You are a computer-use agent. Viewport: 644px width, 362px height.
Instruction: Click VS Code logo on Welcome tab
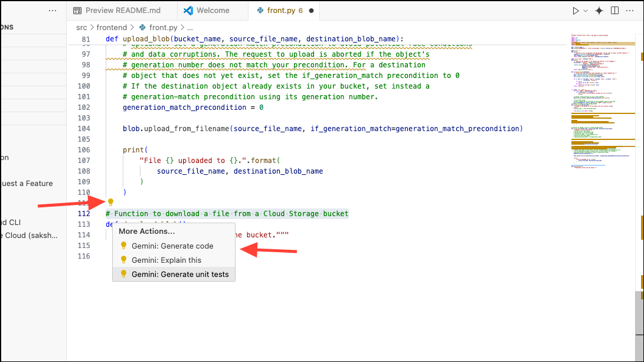(188, 11)
